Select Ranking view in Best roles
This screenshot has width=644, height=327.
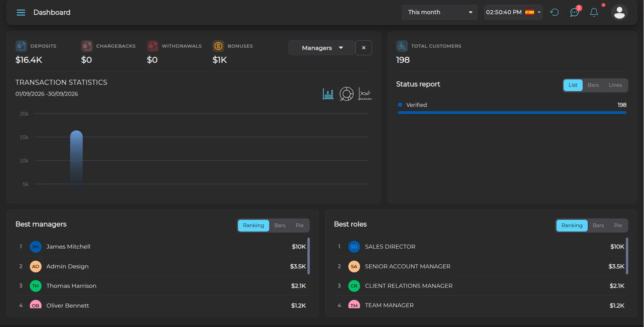tap(572, 225)
